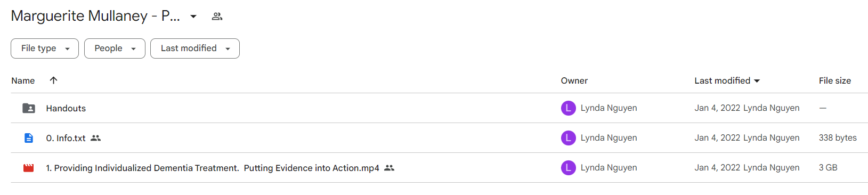Click the shared folder icon beside Handouts
The height and width of the screenshot is (195, 868).
29,108
